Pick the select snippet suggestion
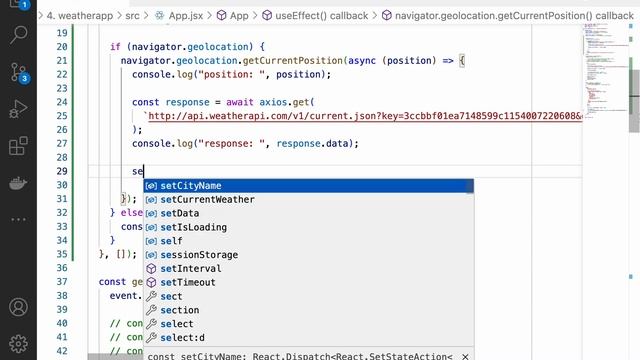 [x=309, y=324]
